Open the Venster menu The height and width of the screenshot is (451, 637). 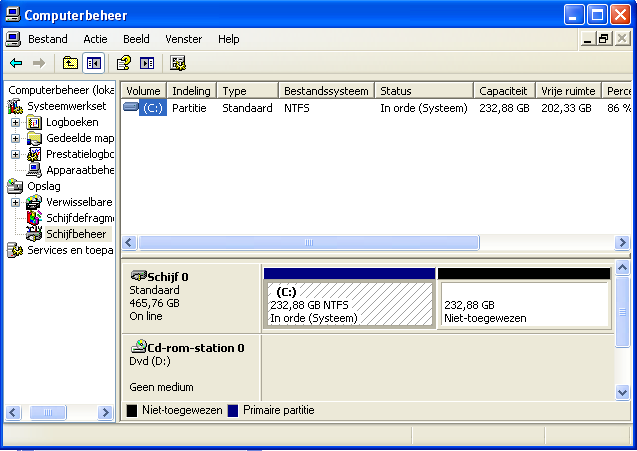click(x=184, y=39)
